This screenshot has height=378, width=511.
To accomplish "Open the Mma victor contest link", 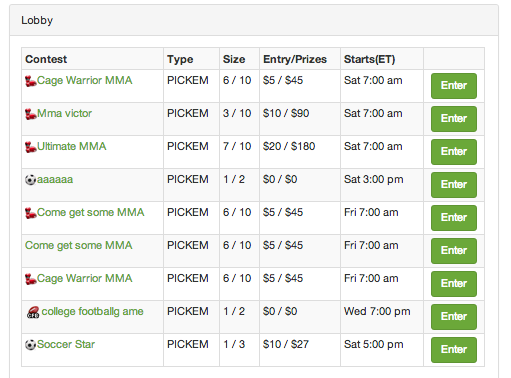I will click(x=64, y=113).
